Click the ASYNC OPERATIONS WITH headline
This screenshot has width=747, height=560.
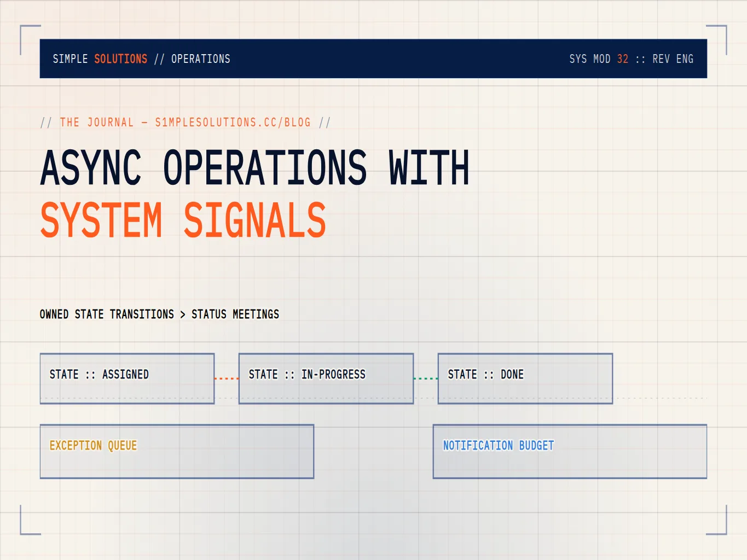click(x=255, y=168)
